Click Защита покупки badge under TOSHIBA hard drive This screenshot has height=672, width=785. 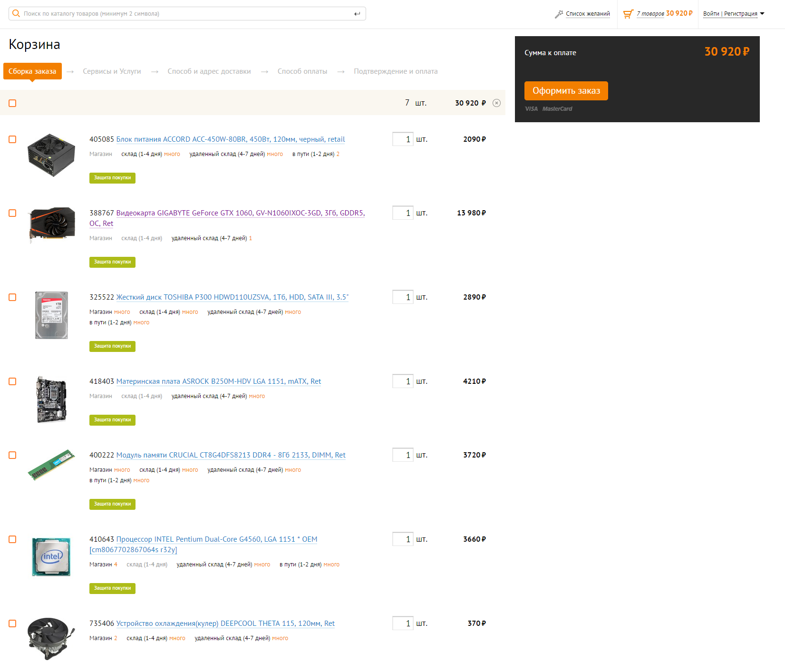(112, 346)
